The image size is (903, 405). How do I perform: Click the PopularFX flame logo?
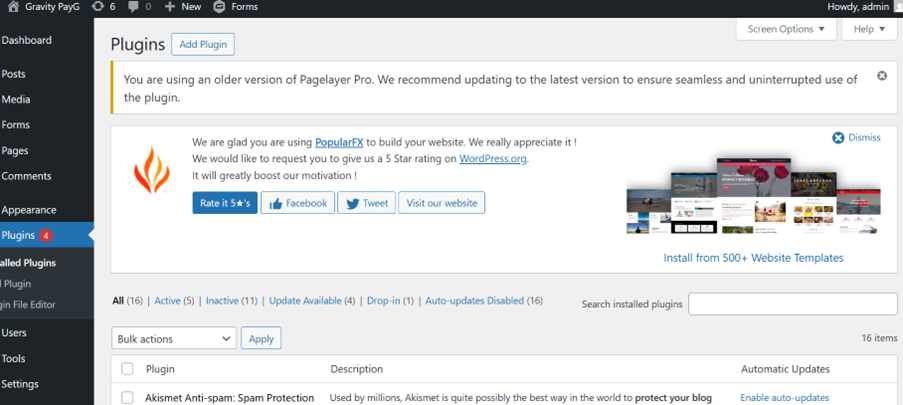click(152, 170)
